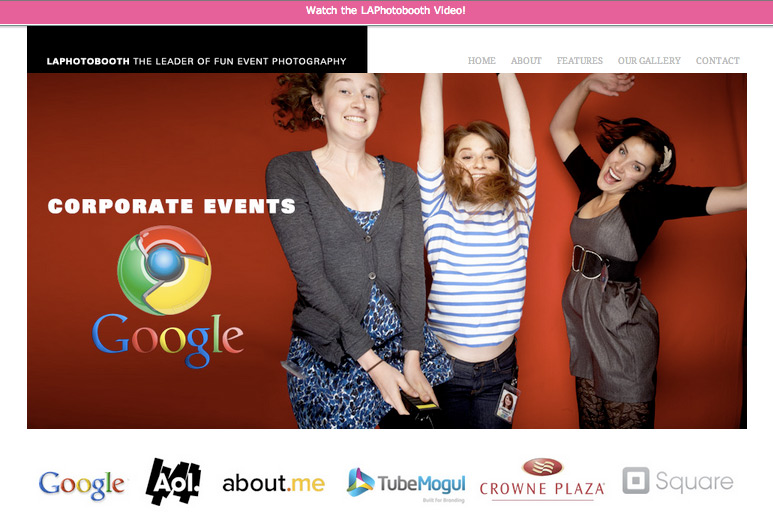Open the ABOUT page
This screenshot has width=773, height=518.
[x=526, y=61]
